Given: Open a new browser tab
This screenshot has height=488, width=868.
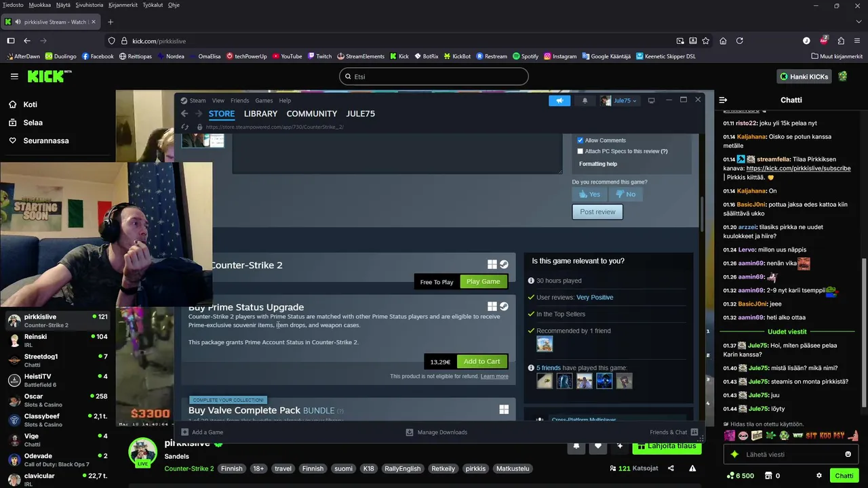Looking at the screenshot, I should [x=111, y=22].
